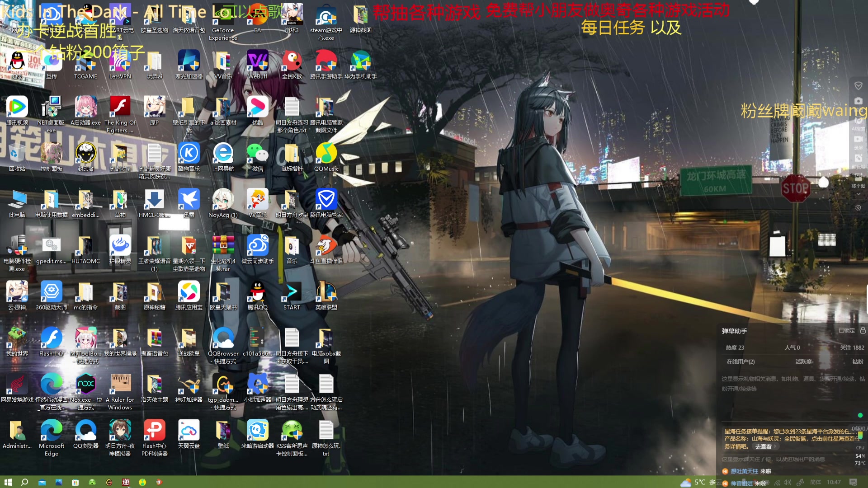The height and width of the screenshot is (488, 868).
Task: Open The King Of Fighters Flash icon
Action: (x=120, y=115)
